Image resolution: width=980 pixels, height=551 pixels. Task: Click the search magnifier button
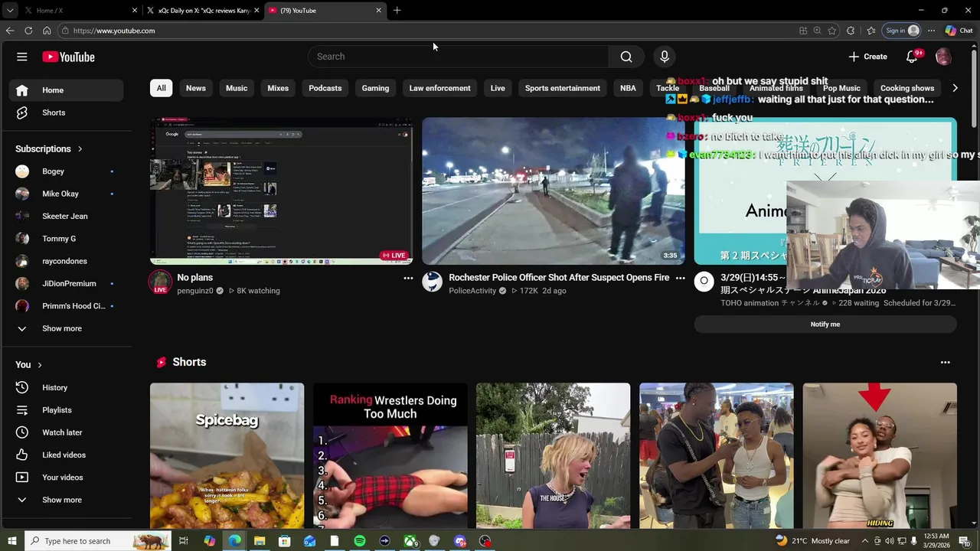coord(626,57)
